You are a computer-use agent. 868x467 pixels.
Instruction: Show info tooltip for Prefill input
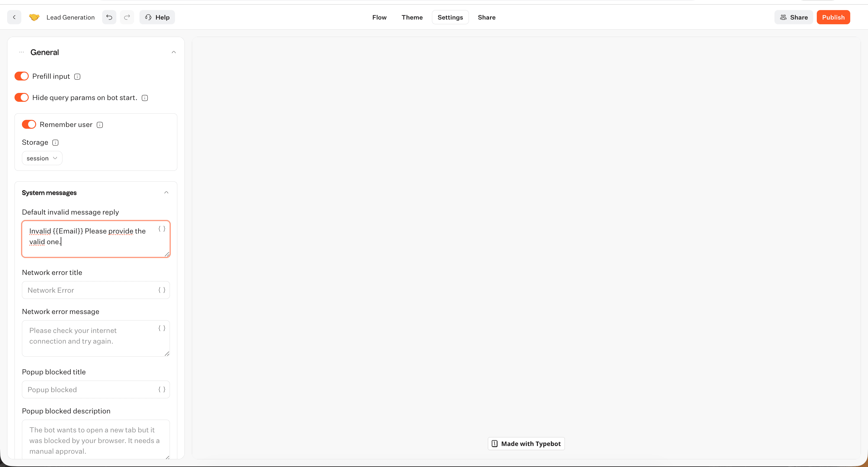[x=77, y=76]
